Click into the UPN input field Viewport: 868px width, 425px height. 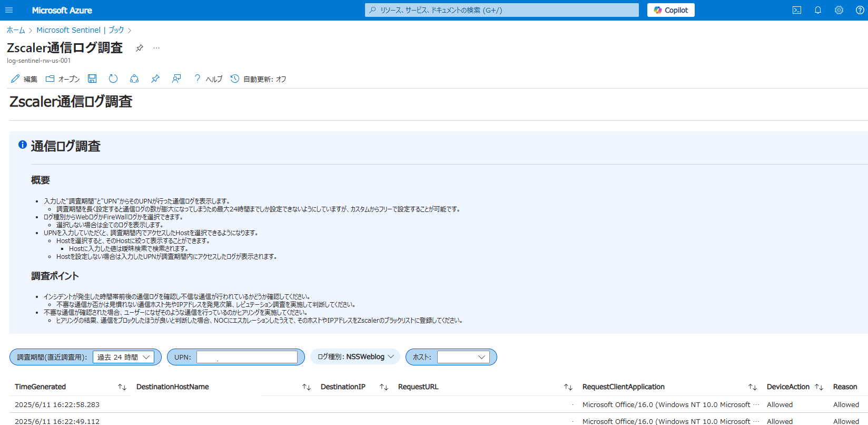[246, 357]
